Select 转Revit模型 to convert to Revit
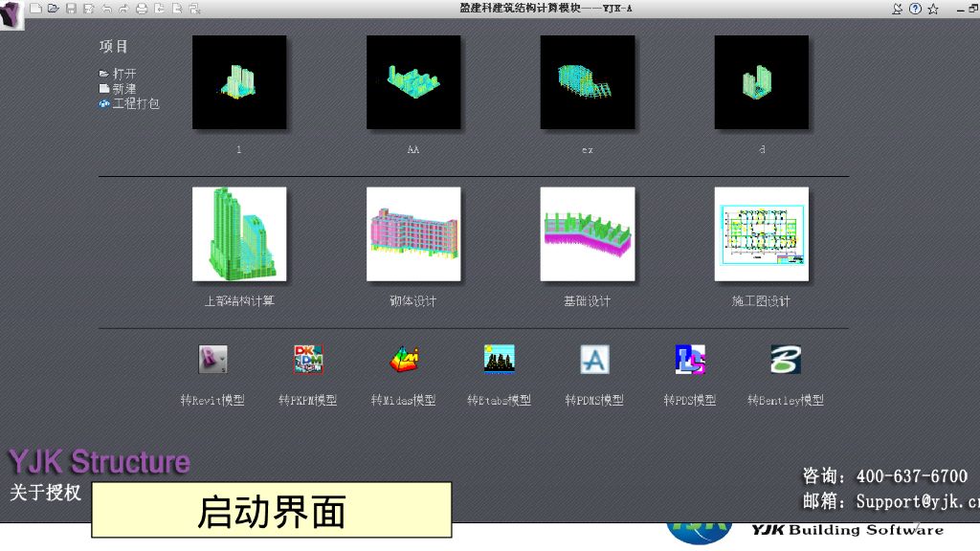Image resolution: width=980 pixels, height=551 pixels. 212,362
